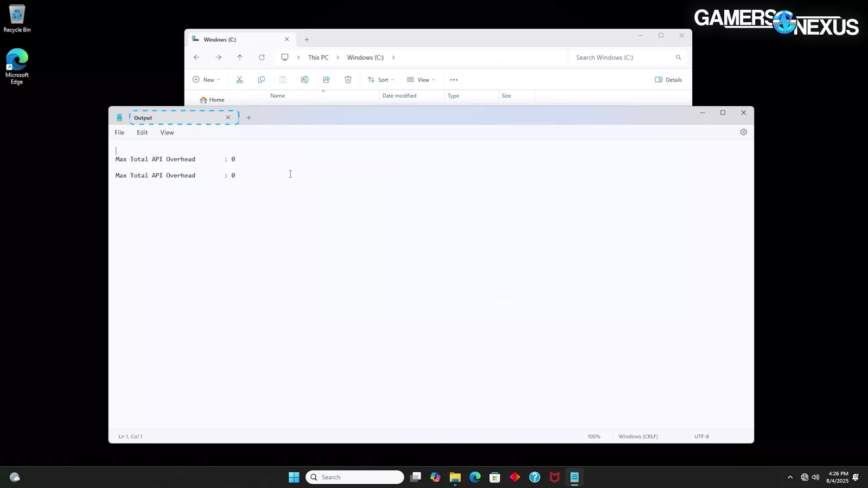Click This PC in the address breadcrumb
The height and width of the screenshot is (488, 868).
[x=318, y=57]
